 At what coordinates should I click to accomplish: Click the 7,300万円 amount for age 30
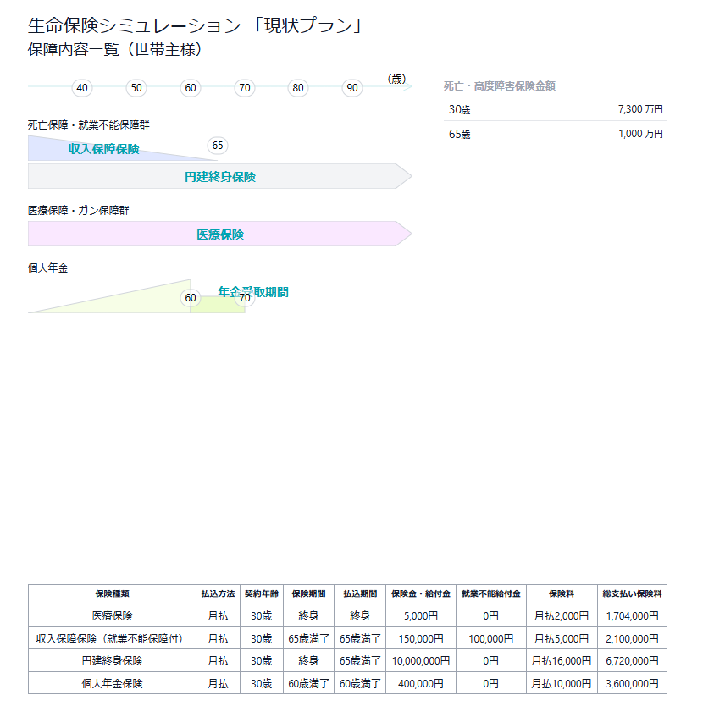tap(639, 108)
